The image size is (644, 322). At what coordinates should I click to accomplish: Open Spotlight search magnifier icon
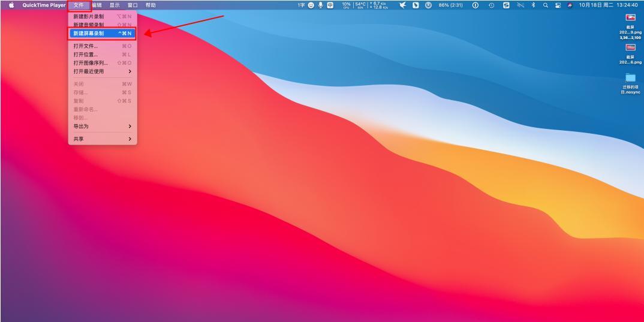coord(546,5)
